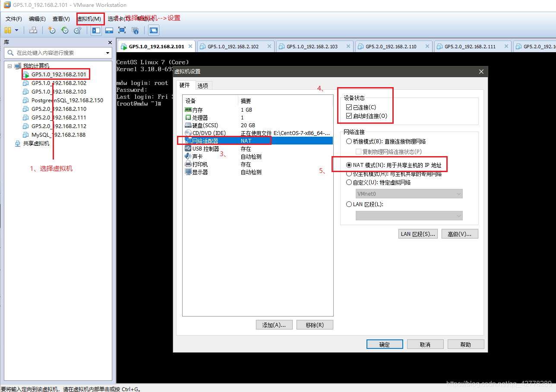Enter full screen mode via toolbar icon
The height and width of the screenshot is (392, 556).
[x=122, y=30]
